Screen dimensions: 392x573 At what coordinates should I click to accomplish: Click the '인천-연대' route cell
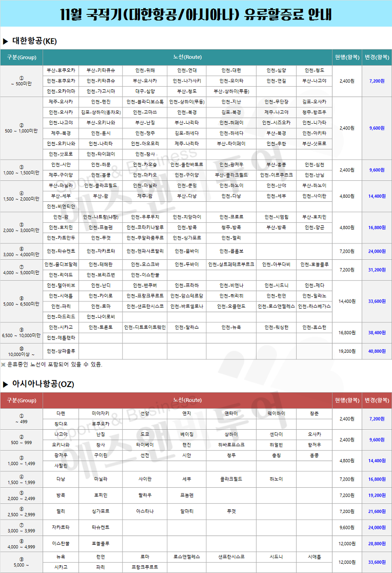(x=187, y=70)
